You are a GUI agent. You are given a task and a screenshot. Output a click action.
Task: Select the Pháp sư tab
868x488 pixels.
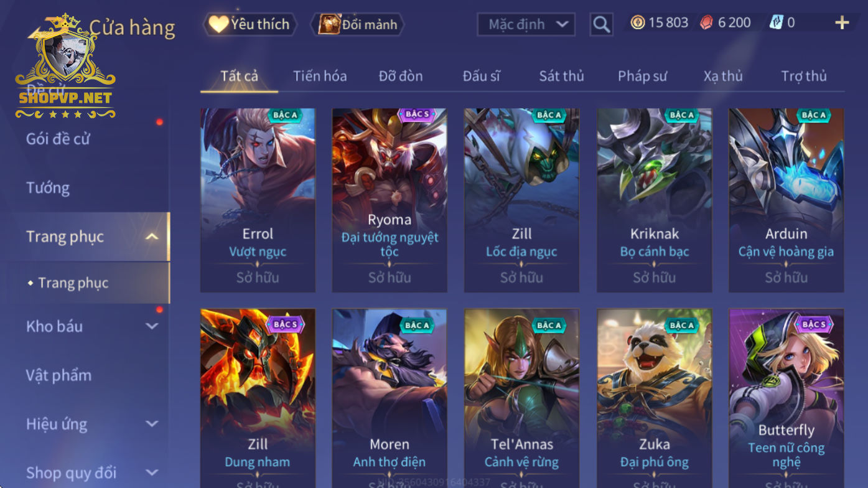[x=642, y=76]
